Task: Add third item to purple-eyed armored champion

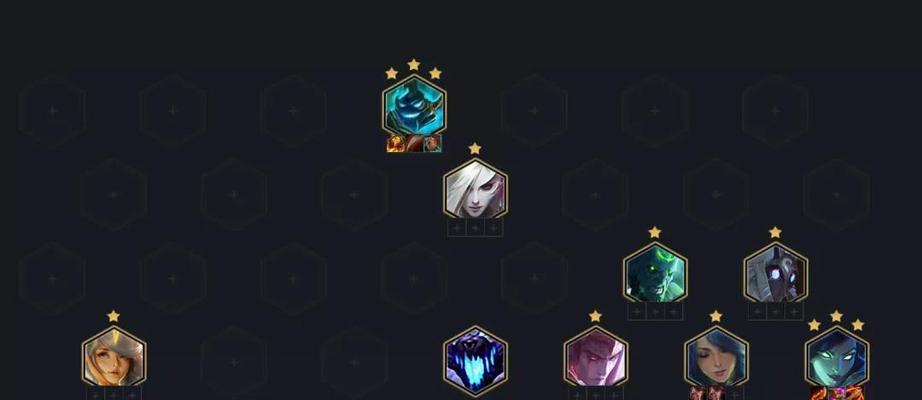Action: point(794,311)
